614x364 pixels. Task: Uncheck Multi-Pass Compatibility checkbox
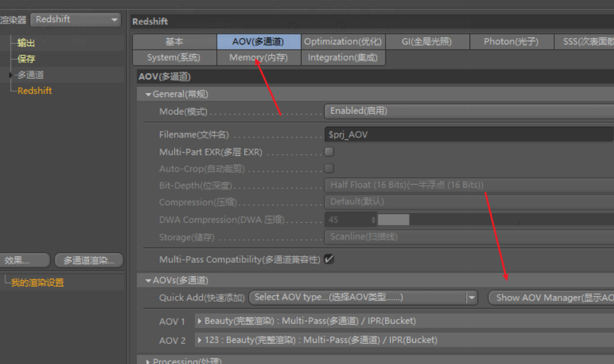pos(329,259)
